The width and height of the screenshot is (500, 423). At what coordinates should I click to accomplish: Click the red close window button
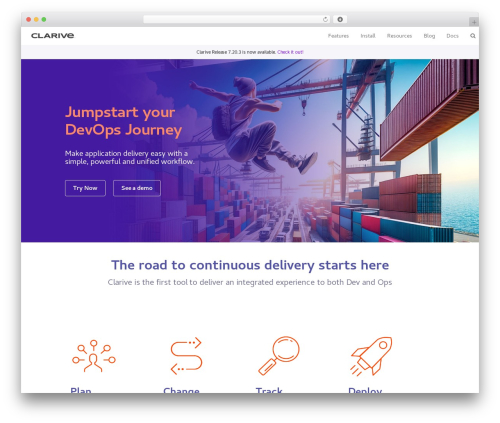(29, 19)
